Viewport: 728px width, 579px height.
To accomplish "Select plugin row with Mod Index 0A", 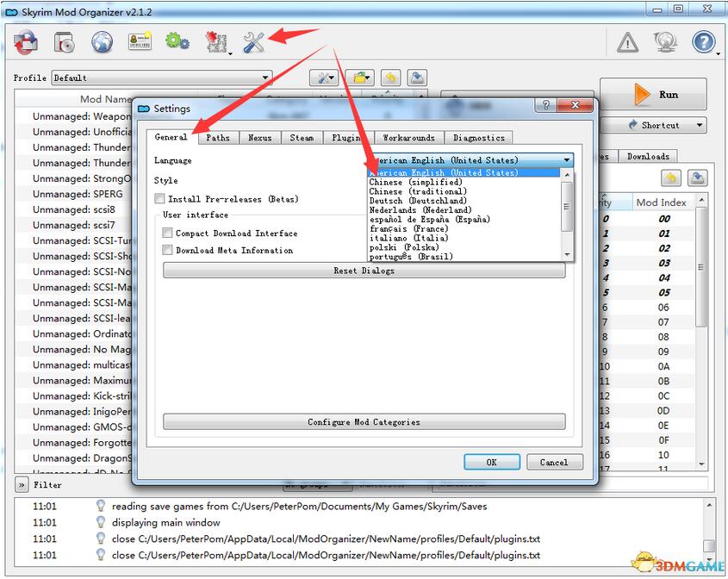I will [x=648, y=366].
